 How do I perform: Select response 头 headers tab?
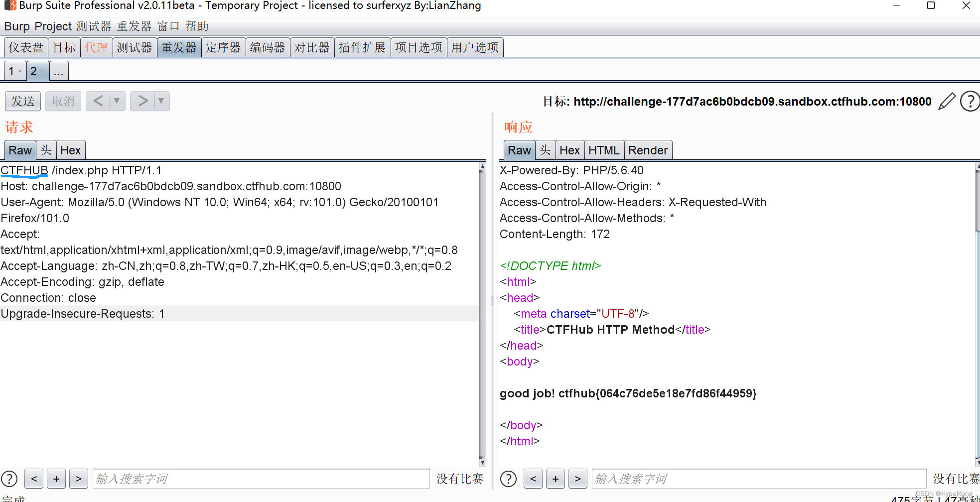tap(545, 150)
